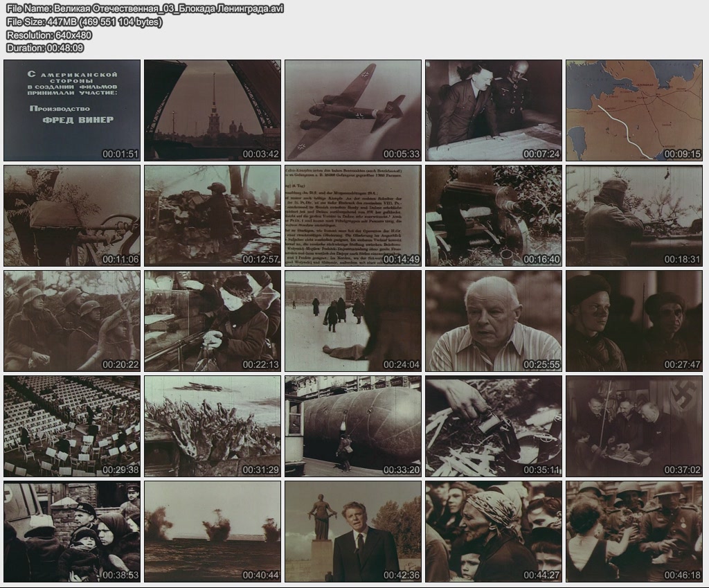709x588 pixels.
Task: Select the swastika flag thumbnail at 00:37:02
Action: 634,426
